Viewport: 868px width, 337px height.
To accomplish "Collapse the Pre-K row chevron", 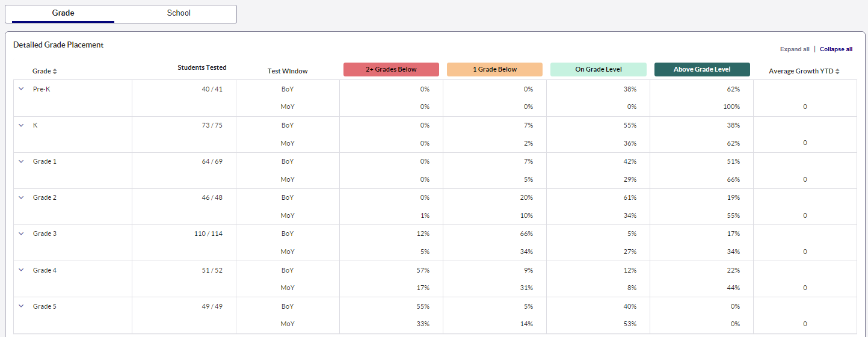I will [x=21, y=89].
